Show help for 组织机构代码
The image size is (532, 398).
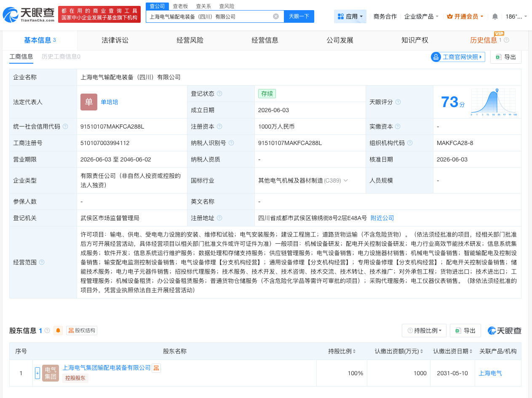coord(410,143)
